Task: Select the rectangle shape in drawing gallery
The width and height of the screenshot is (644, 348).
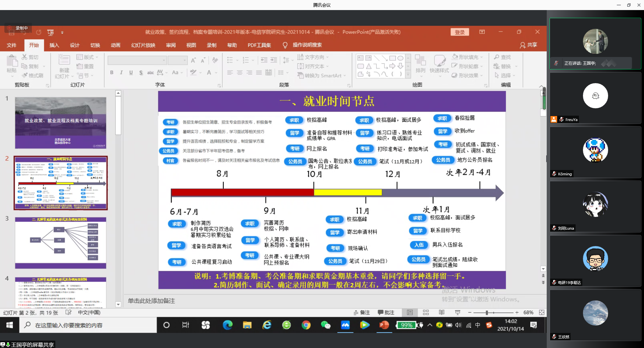Action: click(x=392, y=58)
